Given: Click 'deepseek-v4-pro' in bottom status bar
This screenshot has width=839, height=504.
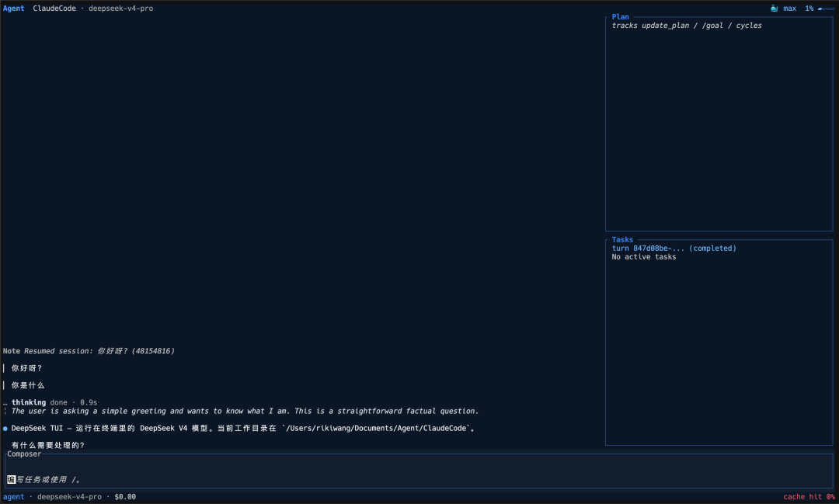Looking at the screenshot, I should point(69,496).
